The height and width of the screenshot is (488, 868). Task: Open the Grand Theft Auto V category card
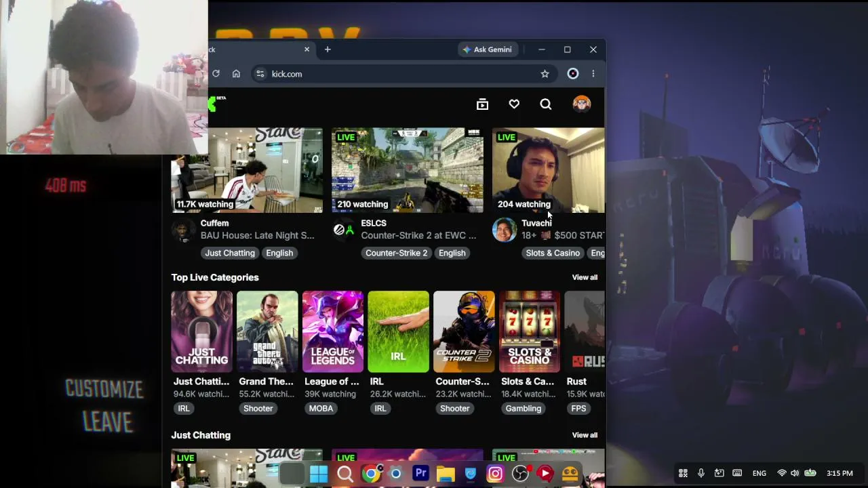click(x=267, y=332)
